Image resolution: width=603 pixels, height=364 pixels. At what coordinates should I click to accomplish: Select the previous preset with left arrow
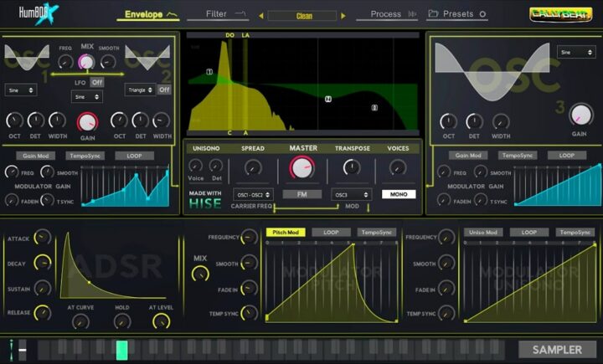pos(260,16)
